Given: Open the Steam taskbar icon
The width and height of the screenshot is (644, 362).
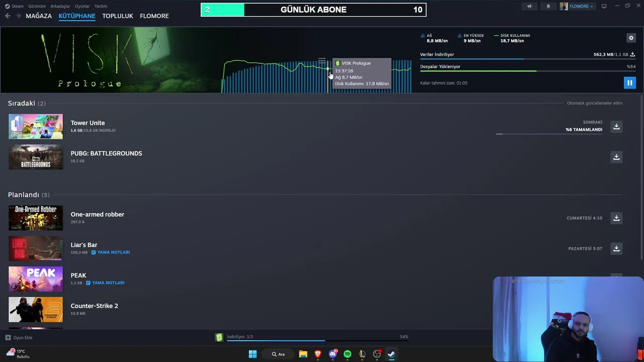Looking at the screenshot, I should click(391, 354).
